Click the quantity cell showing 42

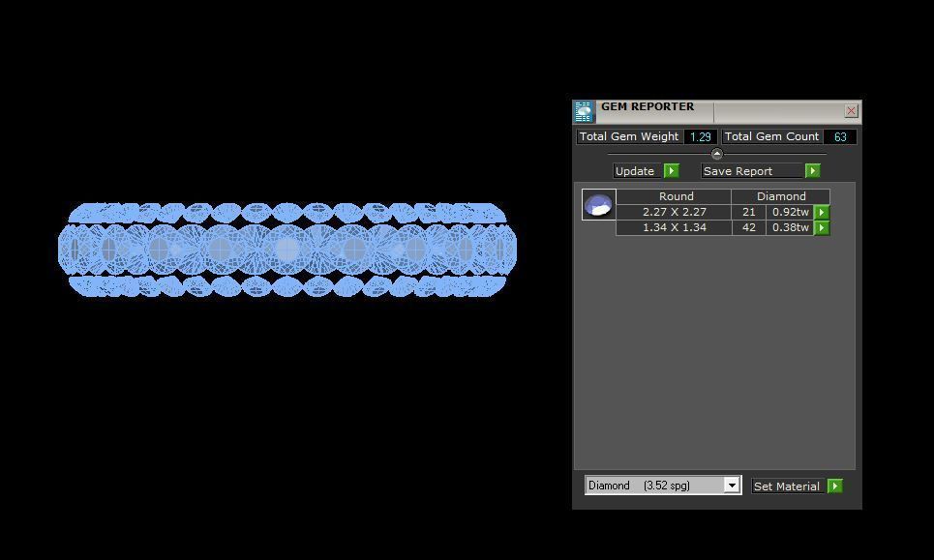(749, 227)
